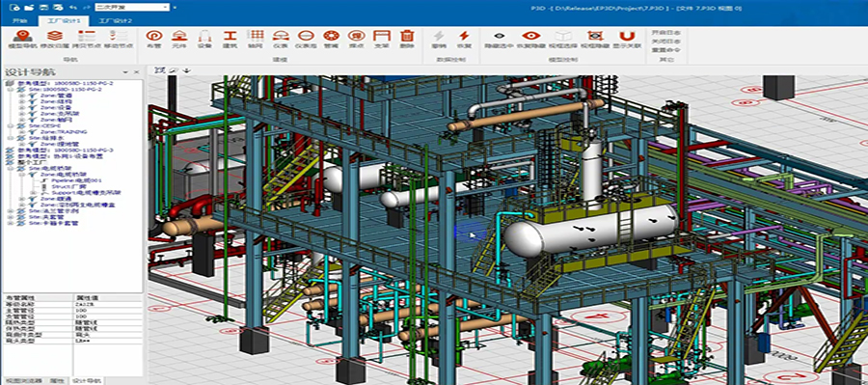The width and height of the screenshot is (868, 385).
Task: Click the 设备 equipment icon
Action: pos(204,40)
